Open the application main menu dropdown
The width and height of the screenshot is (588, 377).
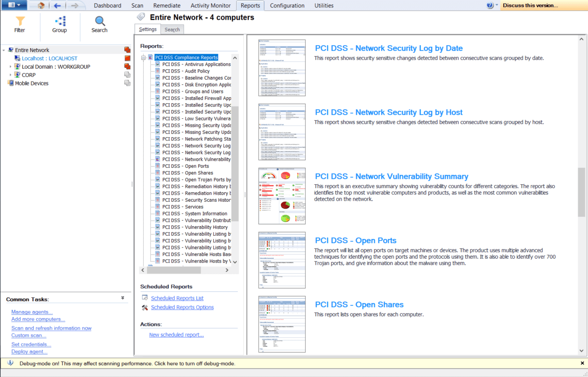click(14, 5)
